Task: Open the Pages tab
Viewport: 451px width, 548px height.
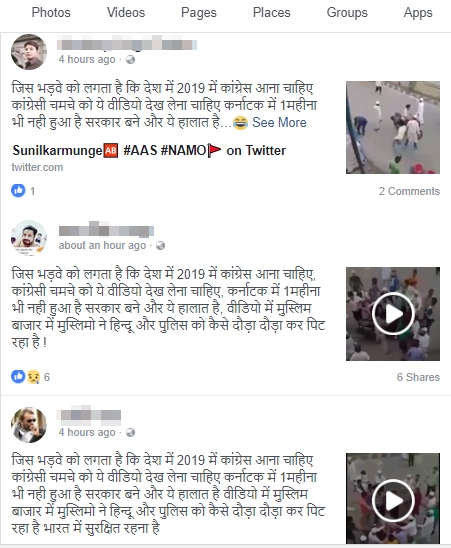Action: (199, 13)
